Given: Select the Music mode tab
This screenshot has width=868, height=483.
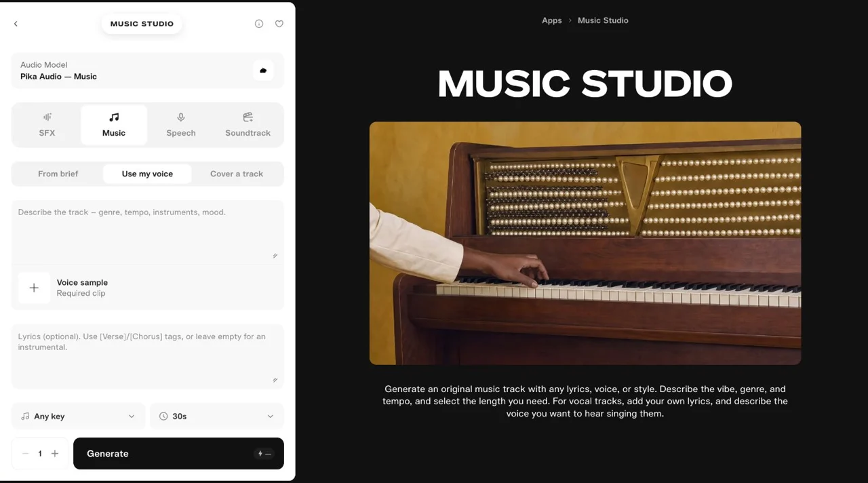Looking at the screenshot, I should click(114, 125).
